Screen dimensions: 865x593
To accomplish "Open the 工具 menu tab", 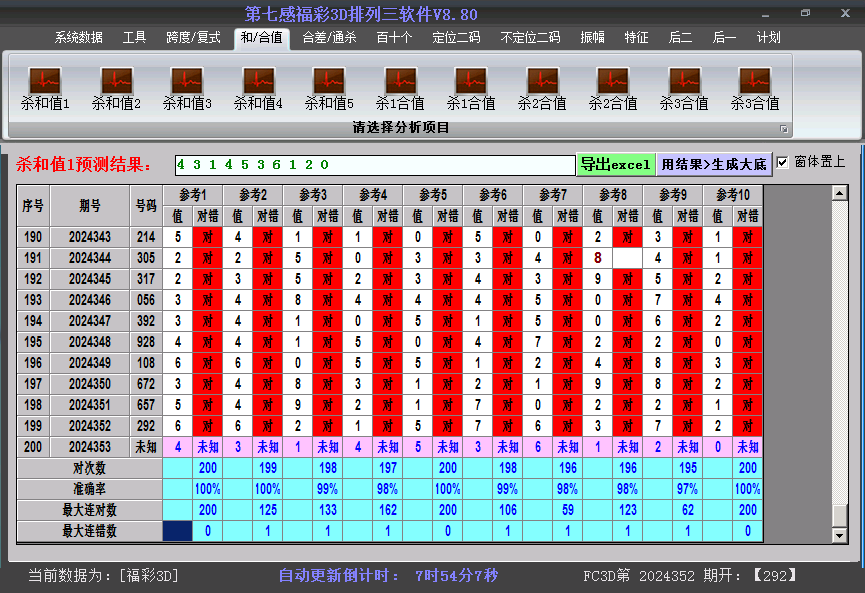I will tap(134, 38).
